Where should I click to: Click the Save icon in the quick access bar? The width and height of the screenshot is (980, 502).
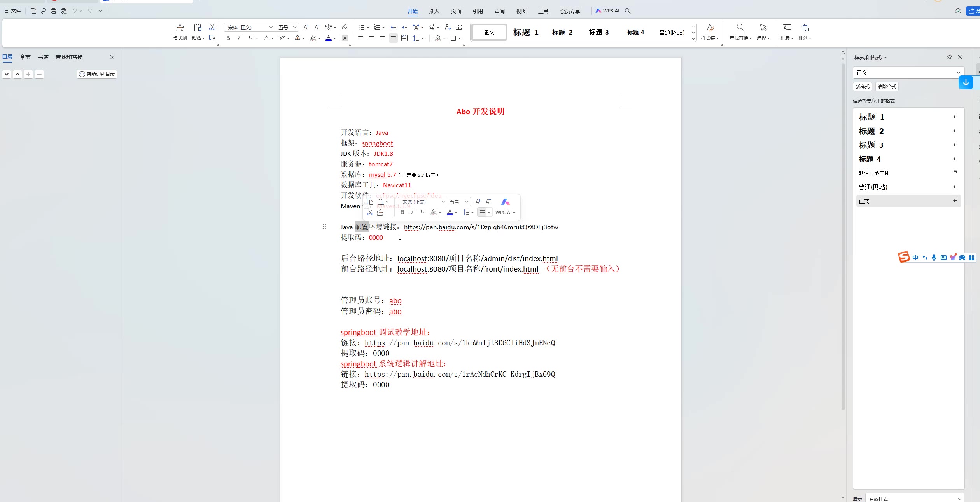pos(33,11)
